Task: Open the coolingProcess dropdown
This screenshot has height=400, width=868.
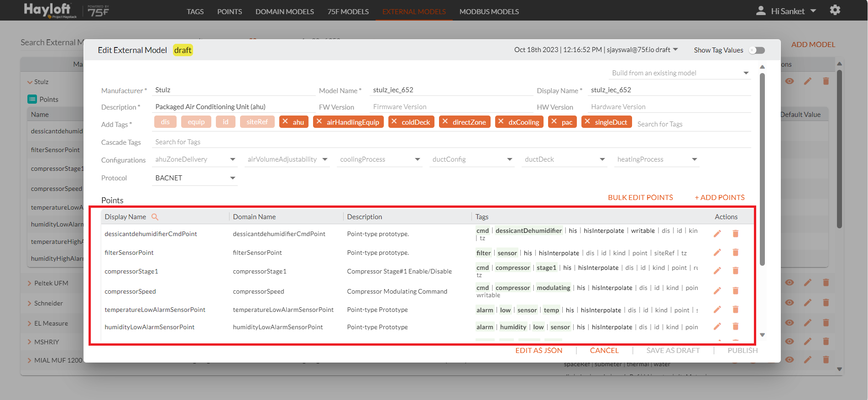Action: pos(380,159)
